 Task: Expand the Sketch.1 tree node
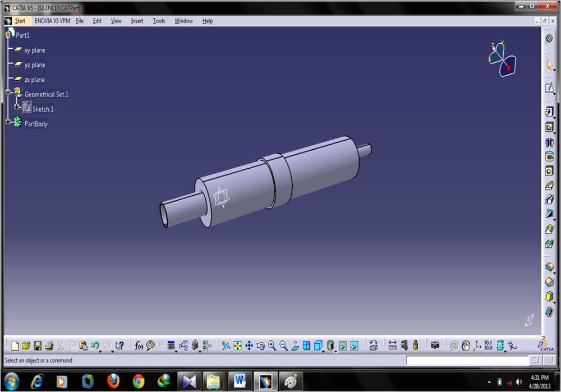tap(16, 107)
